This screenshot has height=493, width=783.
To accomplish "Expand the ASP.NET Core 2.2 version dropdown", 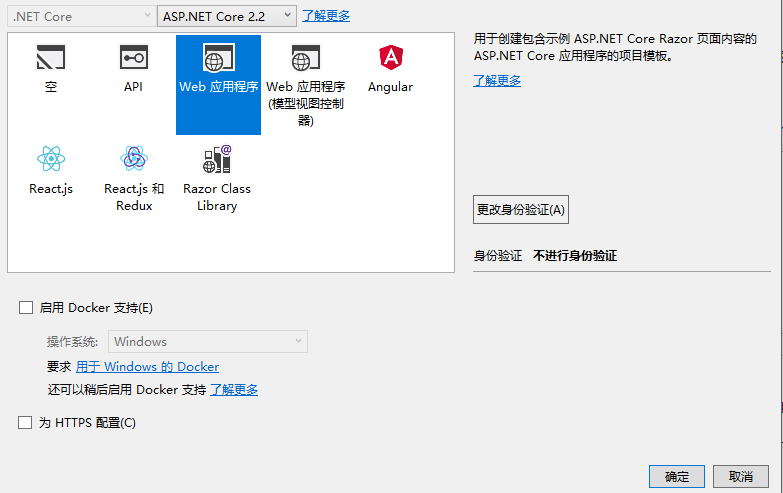I will tap(227, 16).
